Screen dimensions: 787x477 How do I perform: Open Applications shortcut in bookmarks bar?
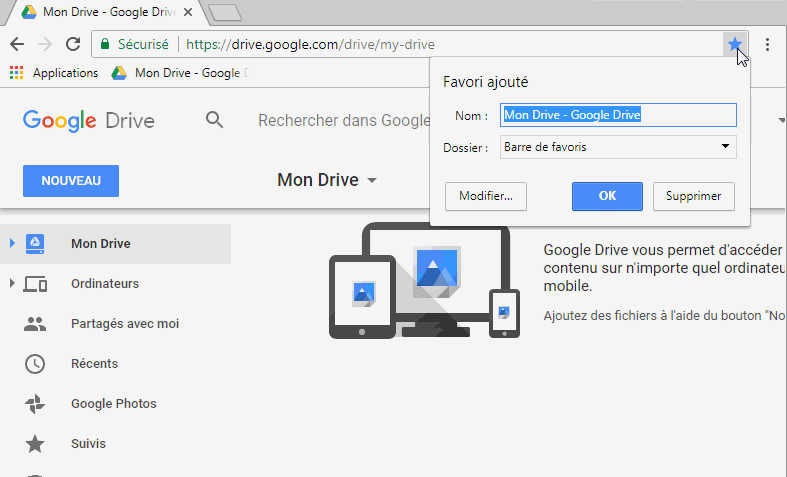[x=54, y=73]
